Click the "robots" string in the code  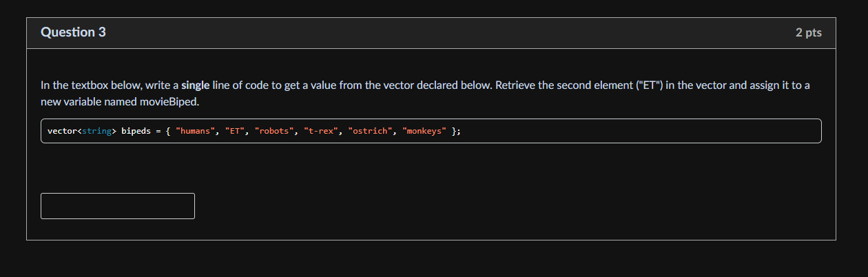(x=274, y=131)
